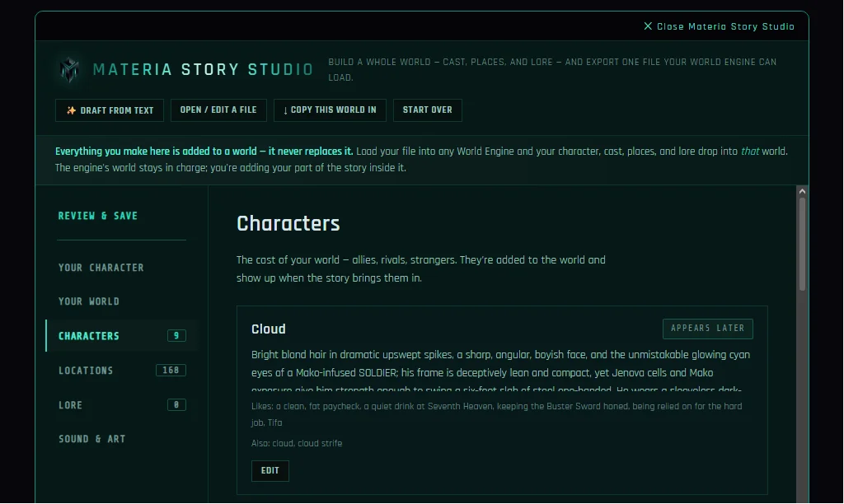Image resolution: width=844 pixels, height=504 pixels.
Task: Click the down-arrow icon on Copy This World In
Action: [285, 110]
